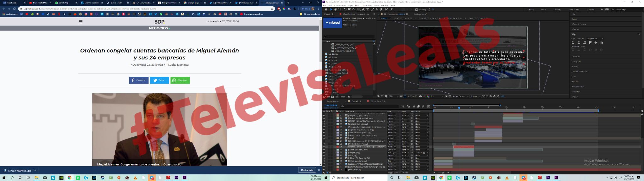
Task: Choose the Puppet Pin tool
Action: click(391, 9)
